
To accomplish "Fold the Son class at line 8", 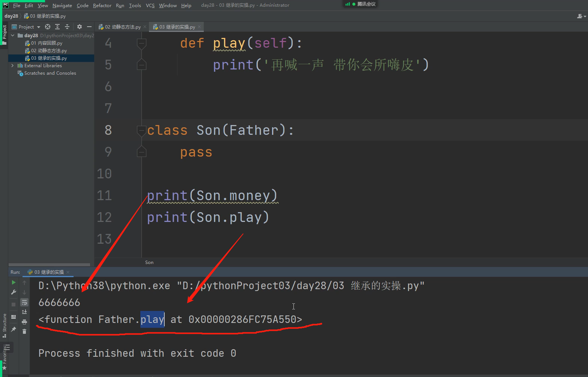I will [x=141, y=130].
